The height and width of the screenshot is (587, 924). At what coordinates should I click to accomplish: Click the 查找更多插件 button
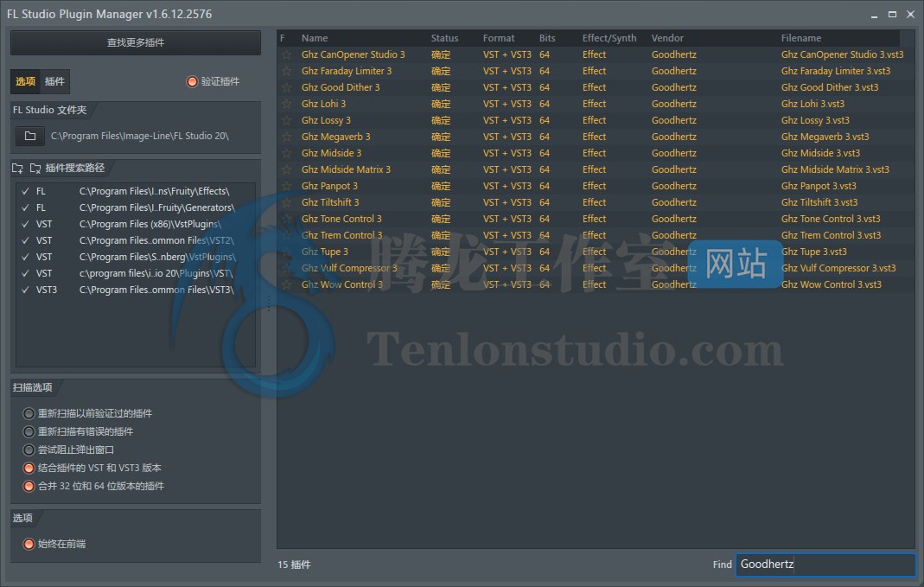[136, 43]
